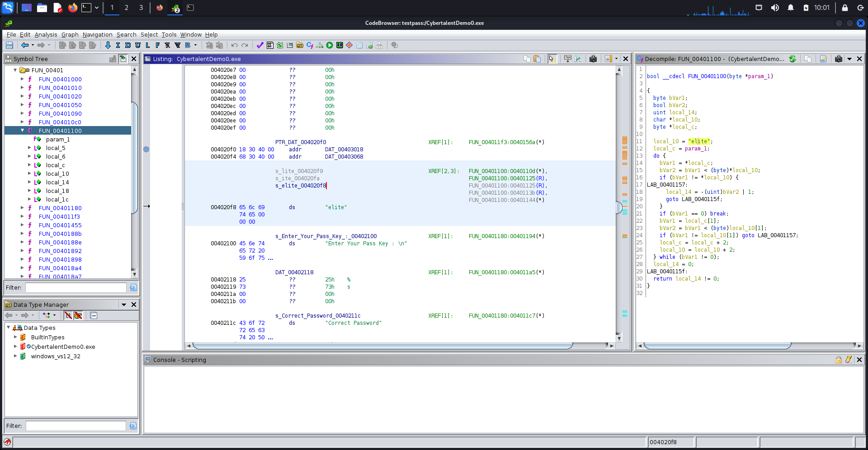This screenshot has height=450, width=868.
Task: Open the Data Type Manager DT toolbar icon
Action: (300, 45)
